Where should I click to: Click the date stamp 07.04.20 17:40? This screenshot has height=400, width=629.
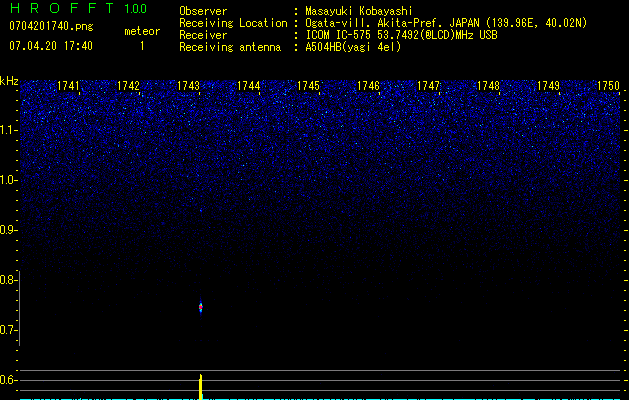click(50, 46)
